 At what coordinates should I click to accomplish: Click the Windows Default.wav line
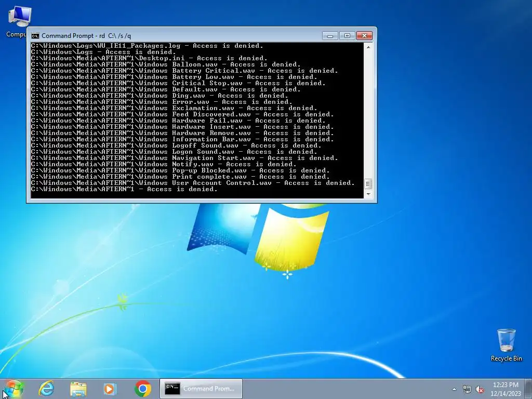point(166,89)
